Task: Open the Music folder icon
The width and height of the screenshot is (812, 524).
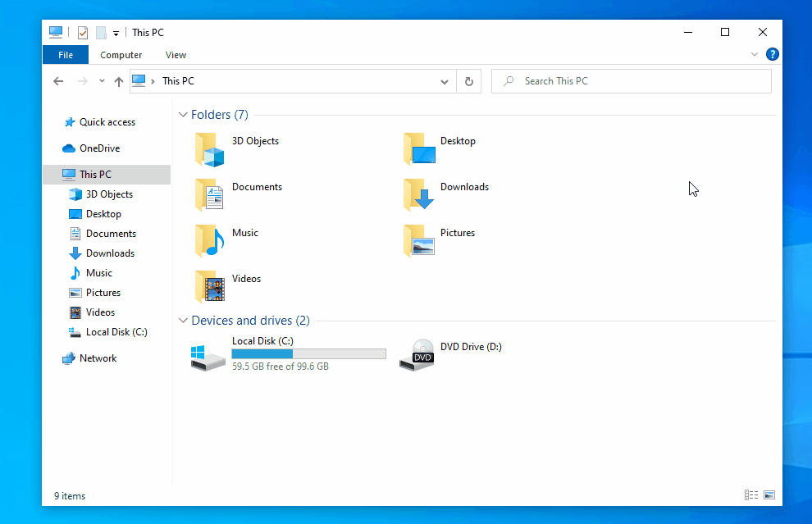Action: click(x=210, y=241)
